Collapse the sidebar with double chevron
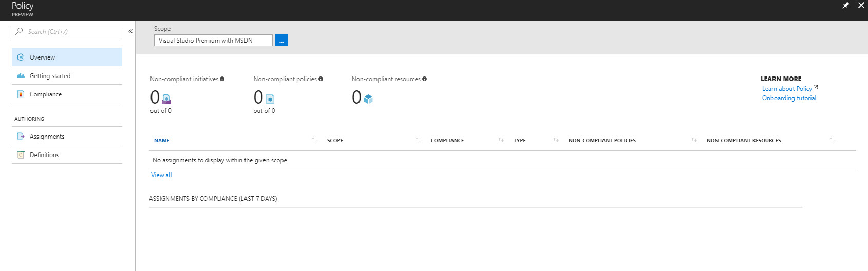868x271 pixels. point(130,31)
